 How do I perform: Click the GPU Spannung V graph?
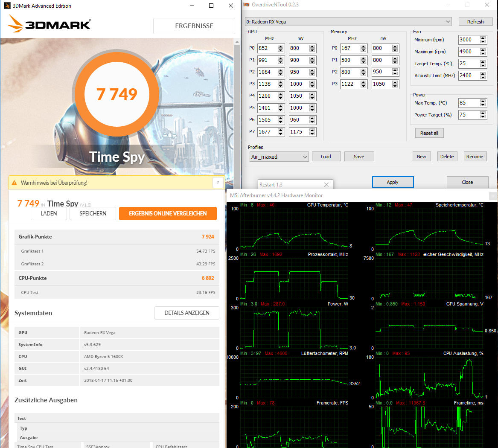(x=429, y=328)
